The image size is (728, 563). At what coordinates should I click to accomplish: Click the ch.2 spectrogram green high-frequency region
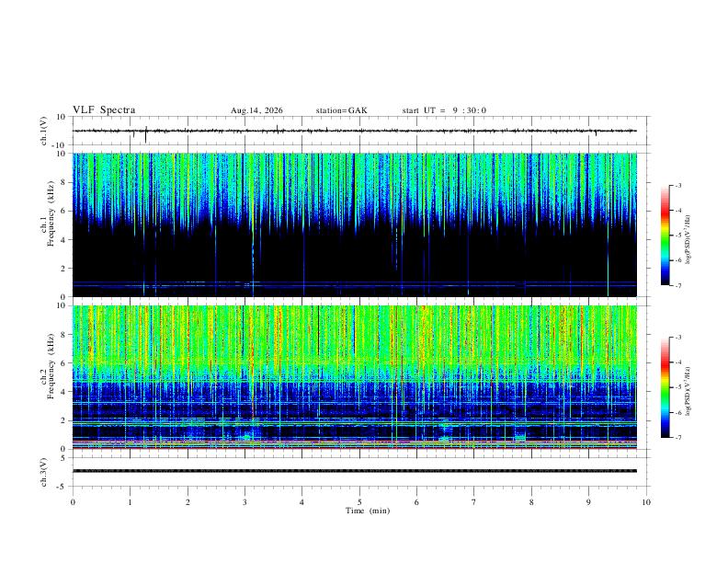click(x=354, y=335)
